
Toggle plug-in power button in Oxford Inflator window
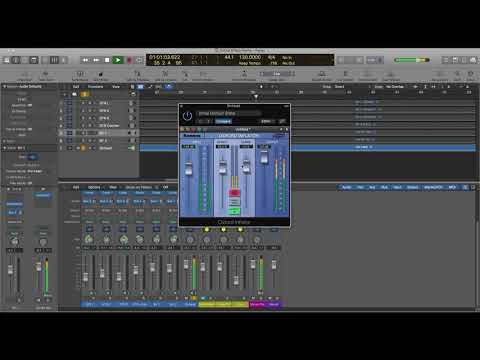187,116
